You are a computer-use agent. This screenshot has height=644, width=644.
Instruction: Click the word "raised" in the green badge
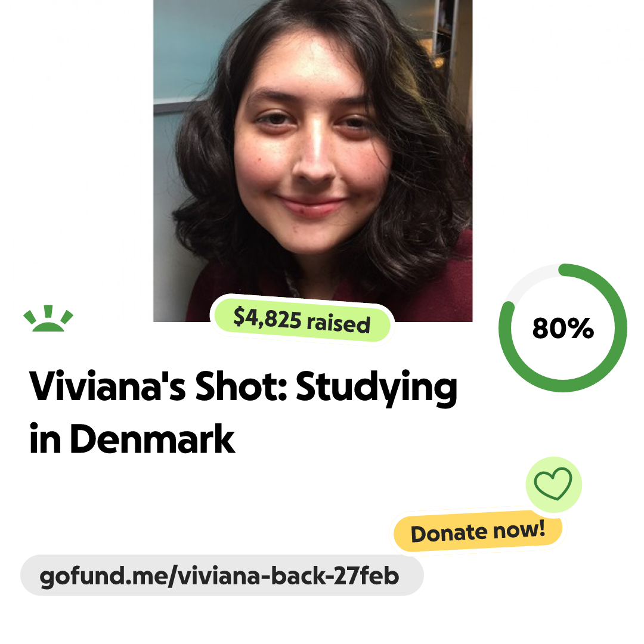[x=339, y=324]
